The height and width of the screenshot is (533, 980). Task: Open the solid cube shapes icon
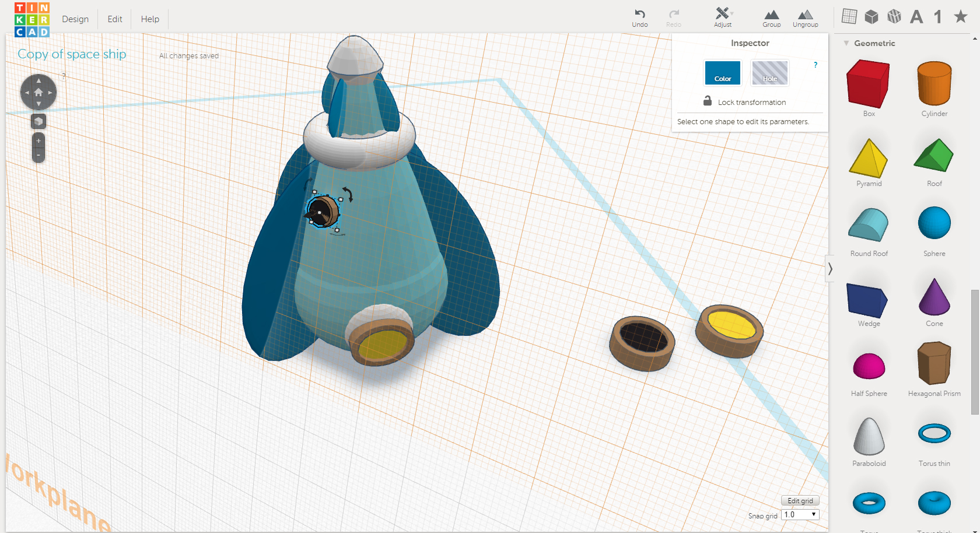[871, 16]
